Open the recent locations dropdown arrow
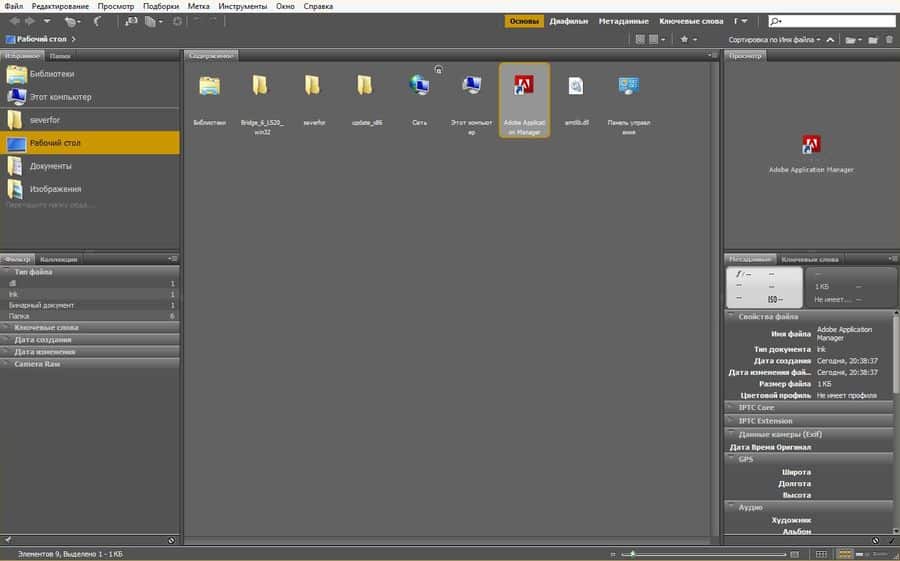The image size is (900, 561). [47, 21]
